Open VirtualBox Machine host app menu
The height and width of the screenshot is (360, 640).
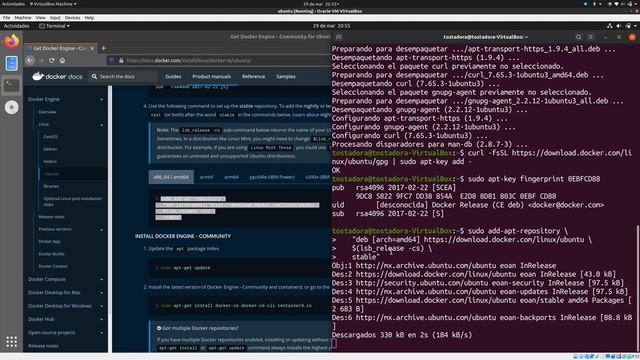pyautogui.click(x=53, y=4)
